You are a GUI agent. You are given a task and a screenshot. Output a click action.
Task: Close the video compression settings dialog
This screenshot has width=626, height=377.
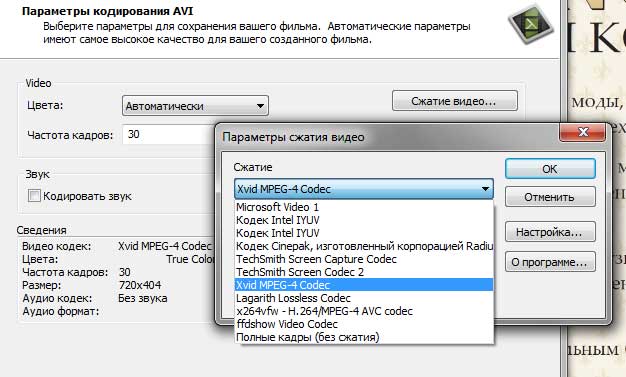[582, 132]
